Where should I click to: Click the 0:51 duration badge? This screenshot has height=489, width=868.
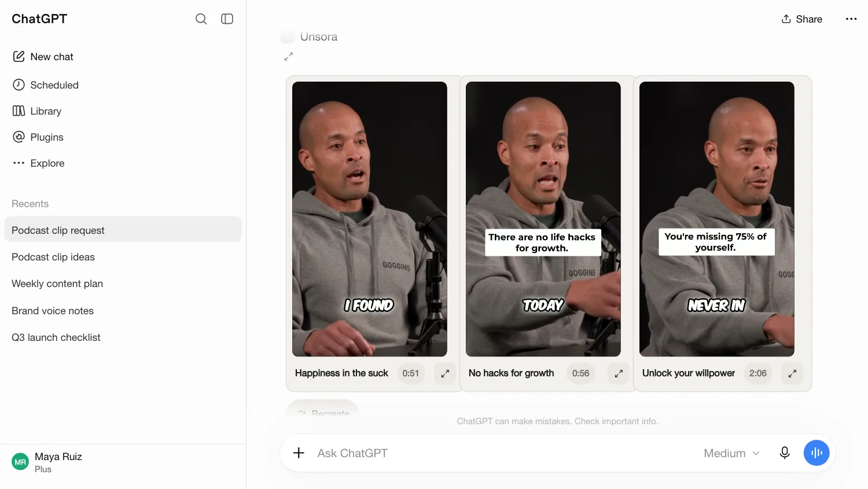[411, 373]
